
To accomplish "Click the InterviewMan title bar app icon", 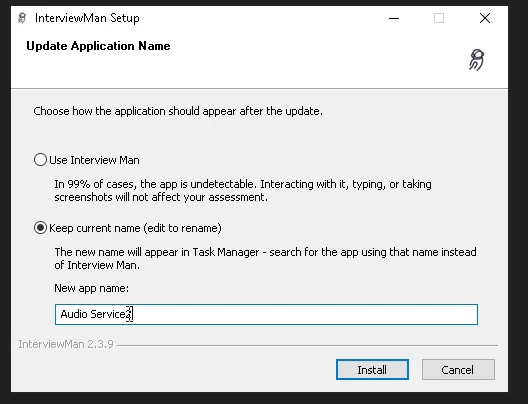I will (22, 18).
